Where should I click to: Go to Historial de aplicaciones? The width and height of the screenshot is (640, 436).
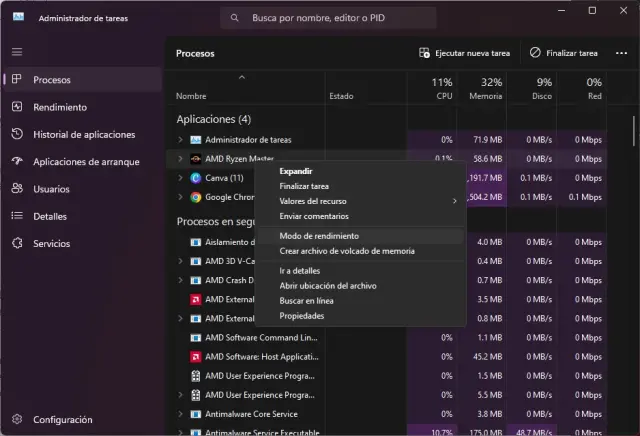82,134
